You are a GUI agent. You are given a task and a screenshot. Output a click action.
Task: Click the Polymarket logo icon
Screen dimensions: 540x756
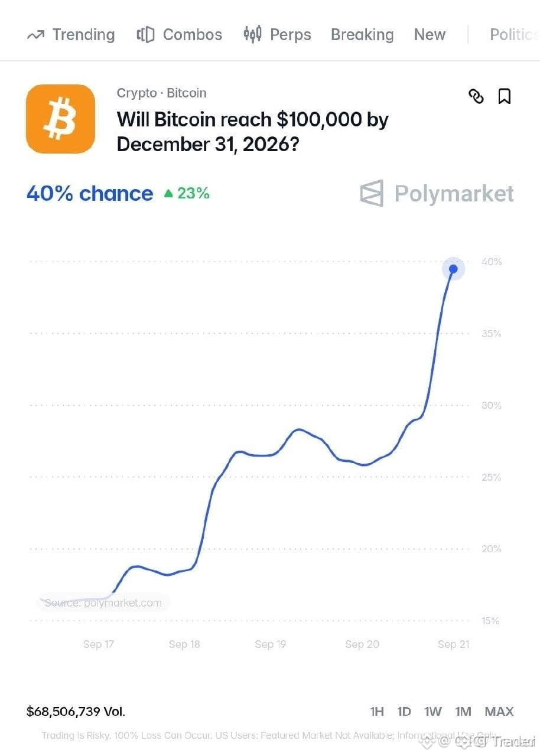tap(372, 193)
